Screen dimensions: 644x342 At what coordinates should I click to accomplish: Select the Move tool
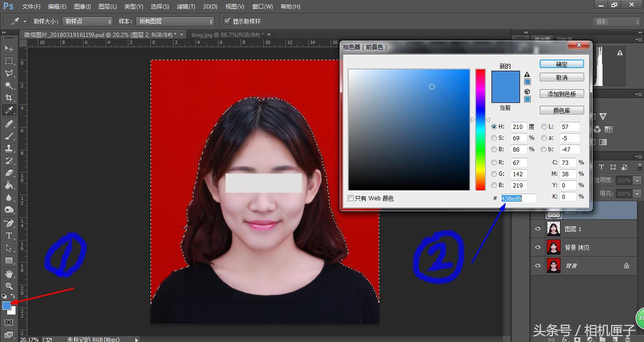[8, 48]
